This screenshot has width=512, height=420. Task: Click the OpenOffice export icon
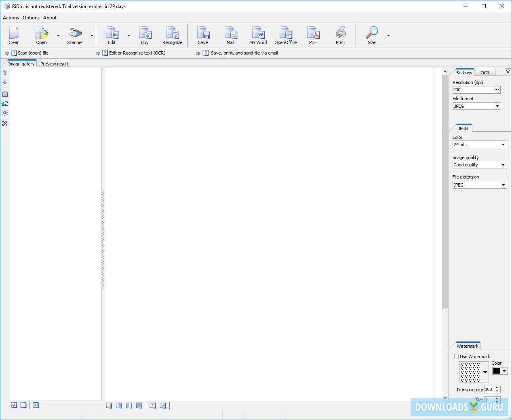[285, 36]
